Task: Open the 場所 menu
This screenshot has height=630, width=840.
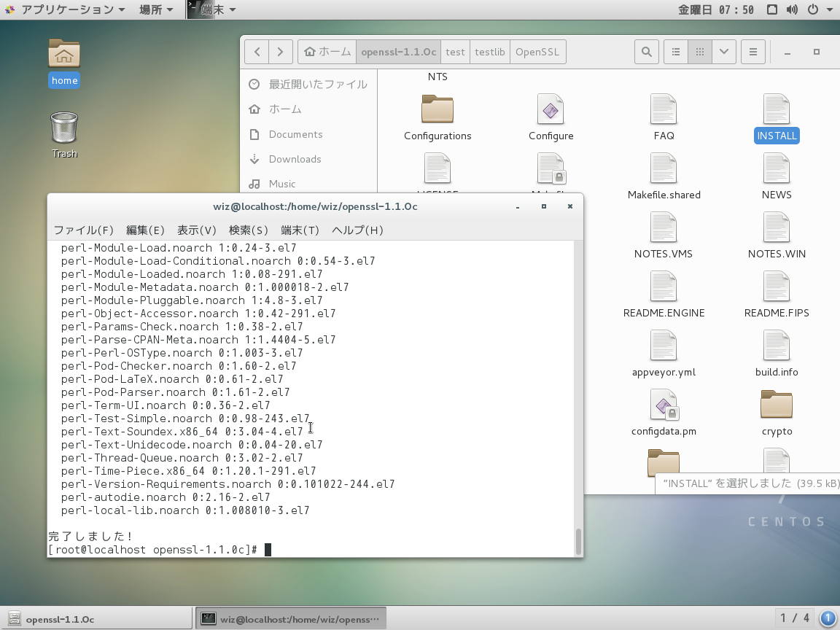Action: [x=156, y=9]
